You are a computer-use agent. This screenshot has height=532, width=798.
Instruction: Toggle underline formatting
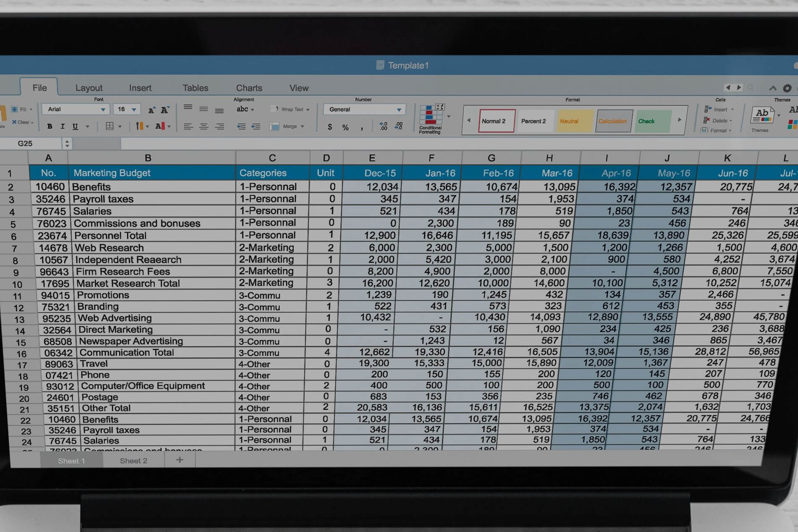pos(75,126)
